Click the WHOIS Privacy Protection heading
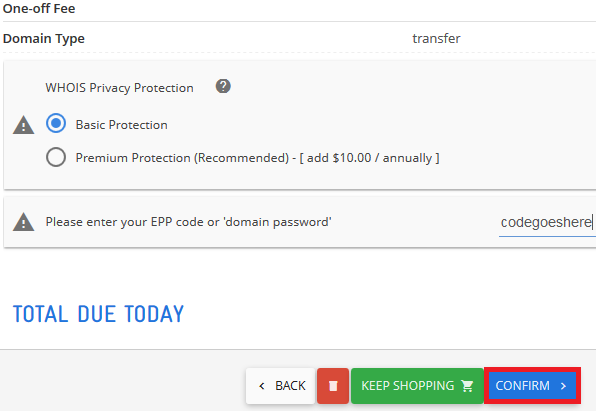This screenshot has width=596, height=411. click(x=119, y=88)
